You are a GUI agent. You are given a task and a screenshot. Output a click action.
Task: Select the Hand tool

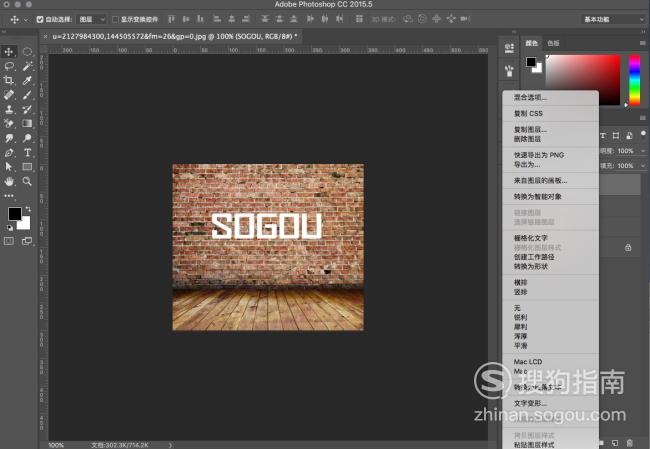tap(9, 181)
